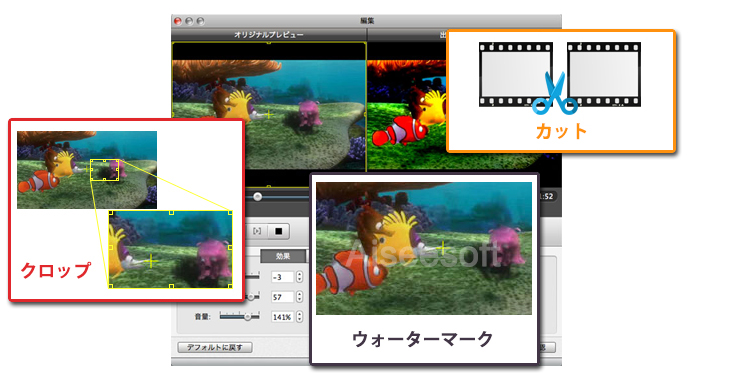The image size is (732, 380).
Task: Select right-edge crop handle of original preview
Action: click(x=365, y=114)
